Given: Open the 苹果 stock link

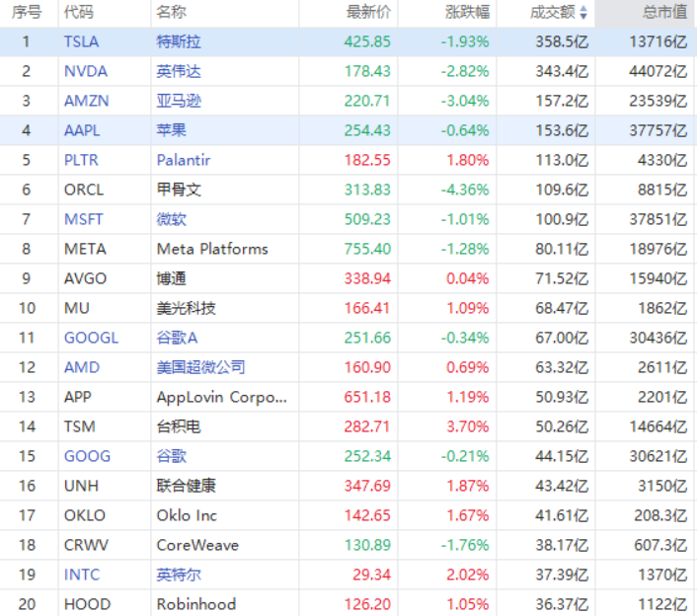Looking at the screenshot, I should click(x=171, y=130).
